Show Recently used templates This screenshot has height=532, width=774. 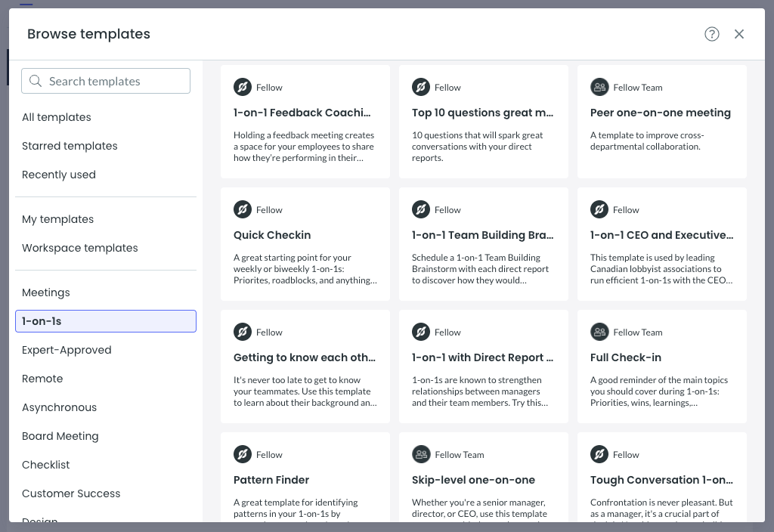pos(59,175)
